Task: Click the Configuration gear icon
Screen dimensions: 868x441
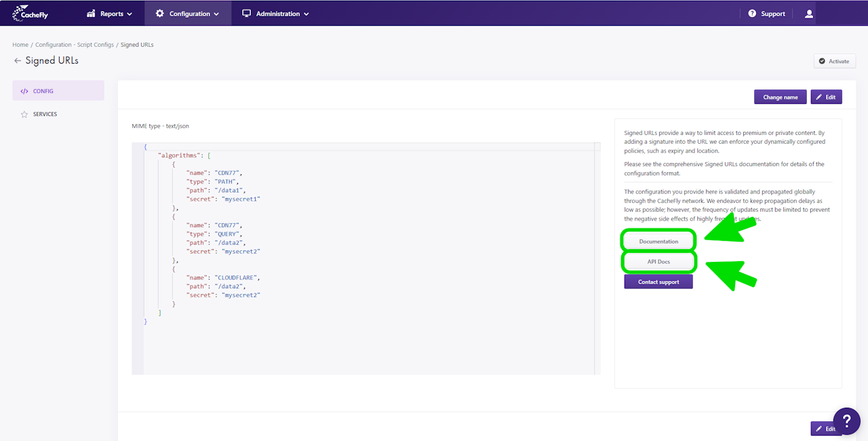Action: [x=159, y=14]
